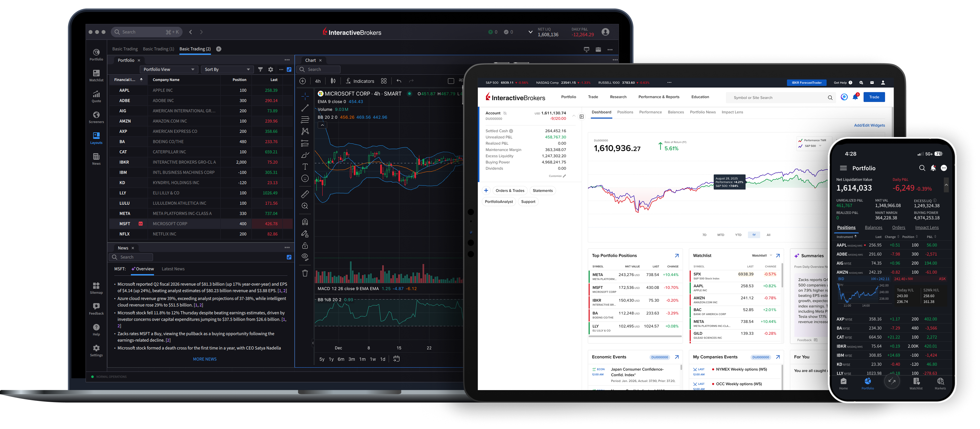This screenshot has height=429, width=980.
Task: Click the notification bell on tablet
Action: [x=855, y=97]
